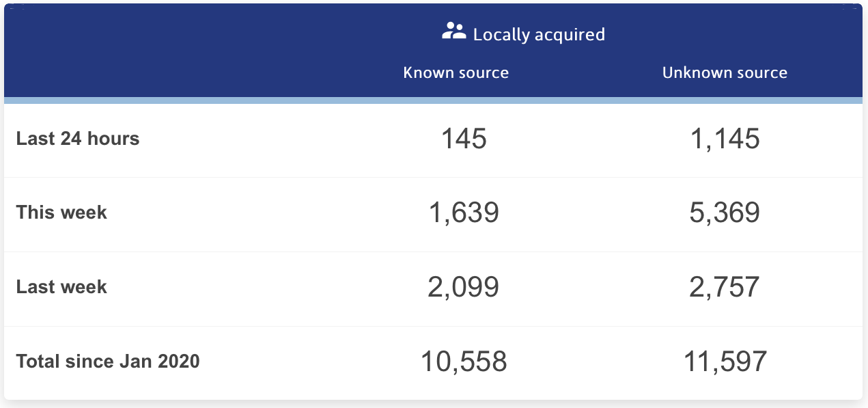This screenshot has width=868, height=408.
Task: Click the 5,369 unknown source value
Action: pyautogui.click(x=725, y=213)
